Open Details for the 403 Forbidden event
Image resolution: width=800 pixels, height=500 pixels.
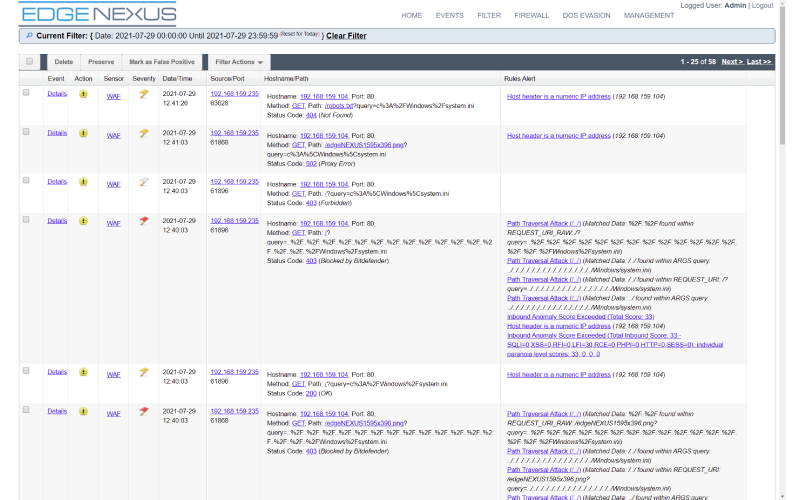tap(57, 182)
